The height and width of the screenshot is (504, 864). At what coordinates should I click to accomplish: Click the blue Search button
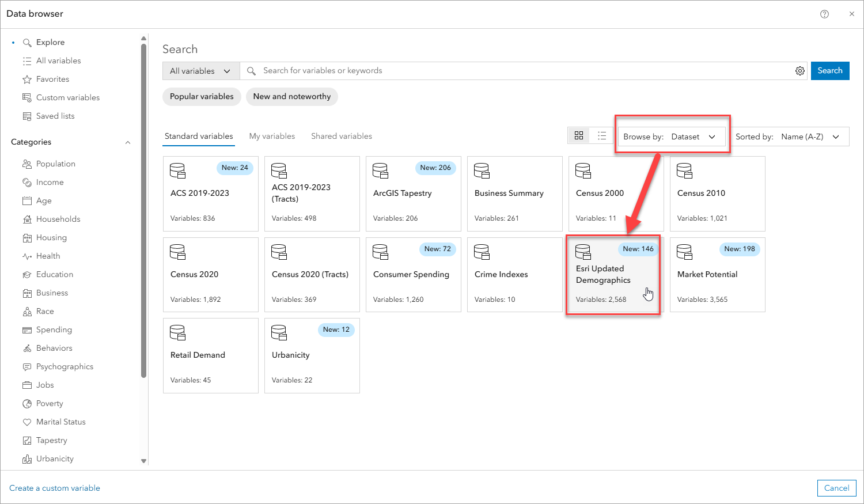830,70
